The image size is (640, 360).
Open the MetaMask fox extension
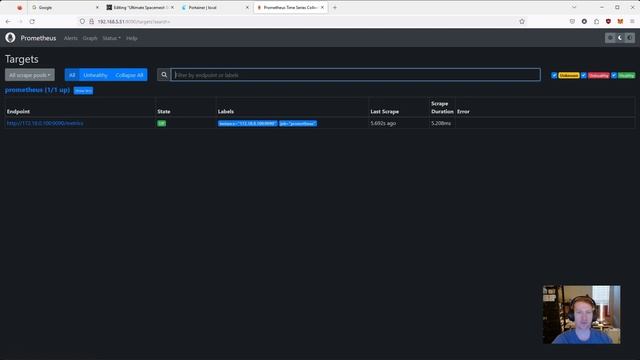(620, 21)
